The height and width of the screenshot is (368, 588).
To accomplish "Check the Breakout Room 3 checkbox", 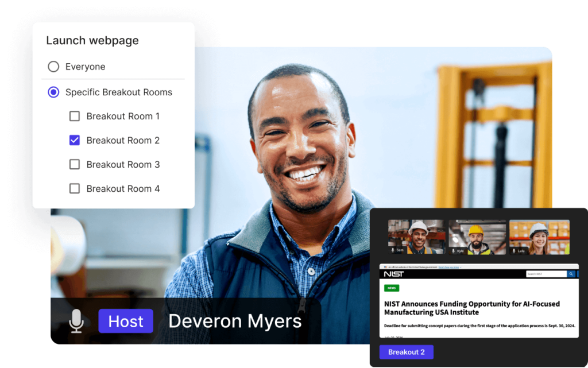I will (74, 165).
